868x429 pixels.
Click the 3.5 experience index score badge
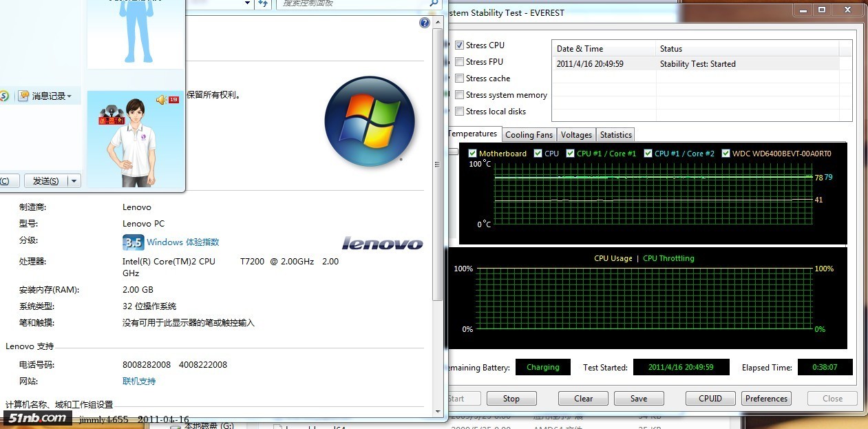(x=133, y=242)
